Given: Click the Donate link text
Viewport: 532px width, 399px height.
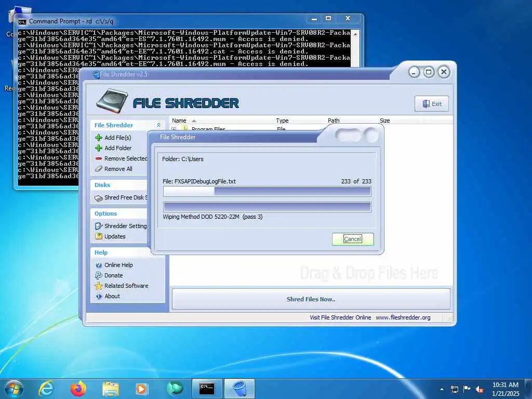Looking at the screenshot, I should [114, 275].
